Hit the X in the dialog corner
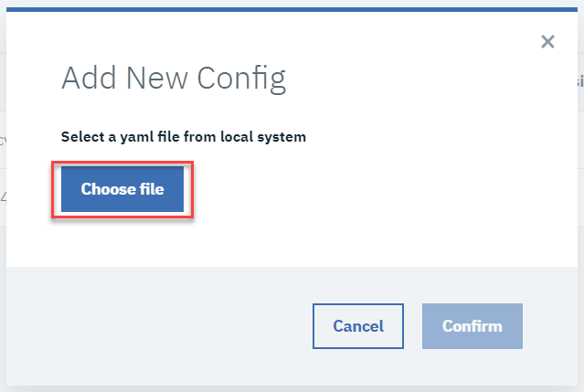The image size is (584, 392). pyautogui.click(x=547, y=41)
